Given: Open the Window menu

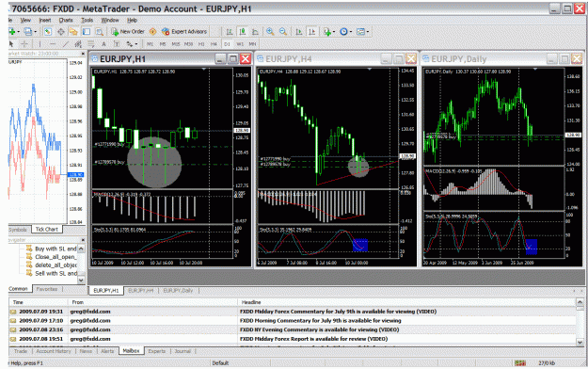Looking at the screenshot, I should click(110, 21).
